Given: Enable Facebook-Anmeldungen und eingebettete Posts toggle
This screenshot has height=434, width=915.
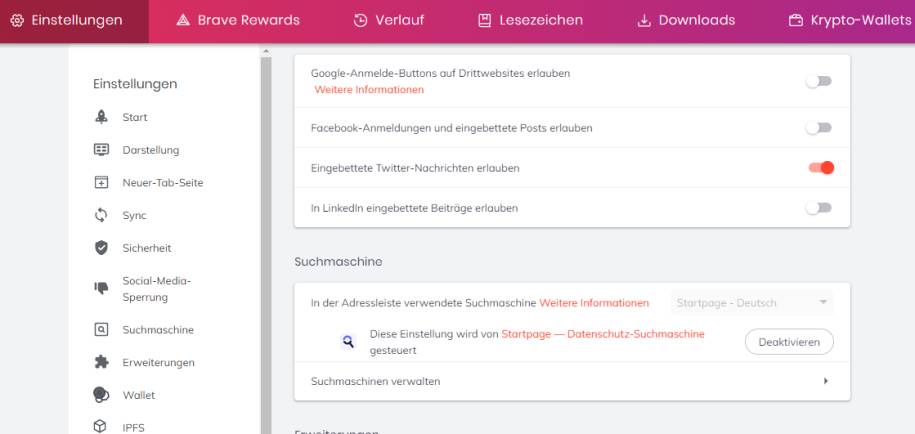Looking at the screenshot, I should coord(819,128).
